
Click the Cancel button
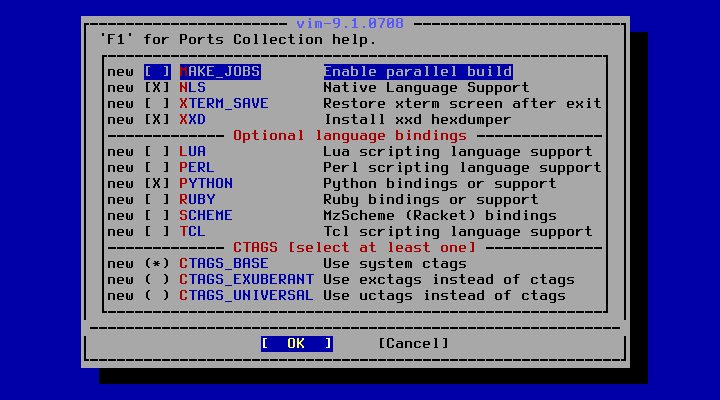coord(413,344)
